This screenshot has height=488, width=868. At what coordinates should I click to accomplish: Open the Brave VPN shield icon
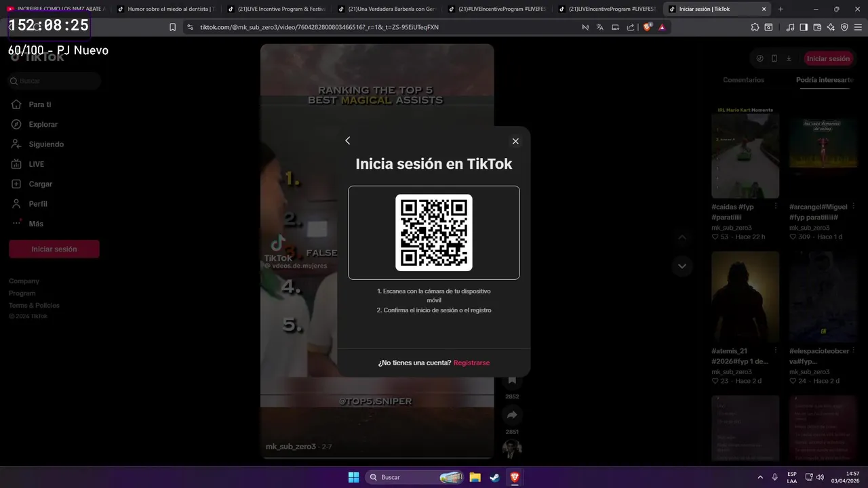pos(844,27)
